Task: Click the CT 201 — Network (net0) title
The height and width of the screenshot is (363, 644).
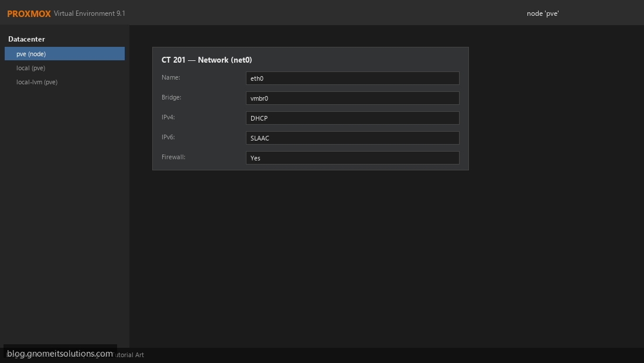Action: [x=207, y=60]
